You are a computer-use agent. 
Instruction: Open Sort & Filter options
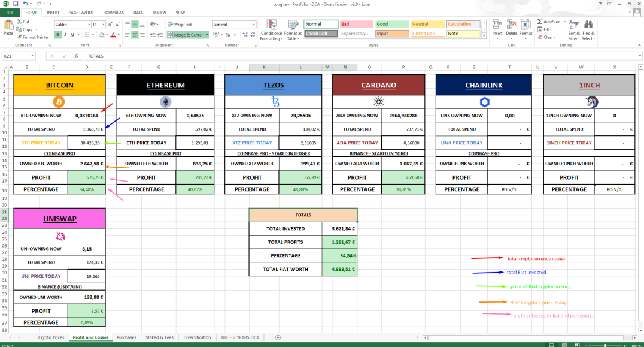(x=574, y=30)
